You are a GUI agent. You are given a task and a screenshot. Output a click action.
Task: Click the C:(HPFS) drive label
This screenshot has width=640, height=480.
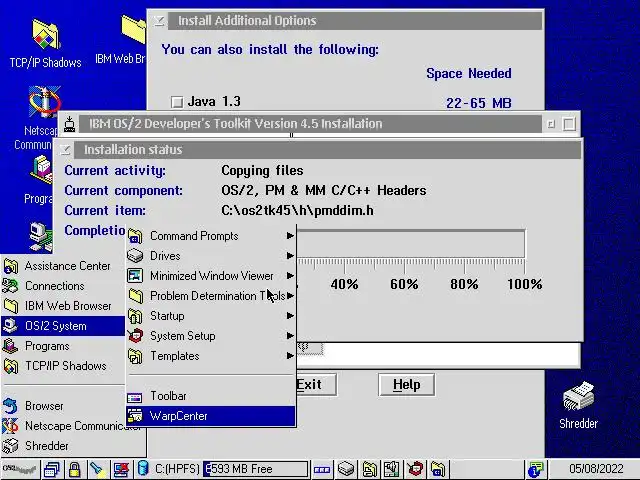(177, 469)
